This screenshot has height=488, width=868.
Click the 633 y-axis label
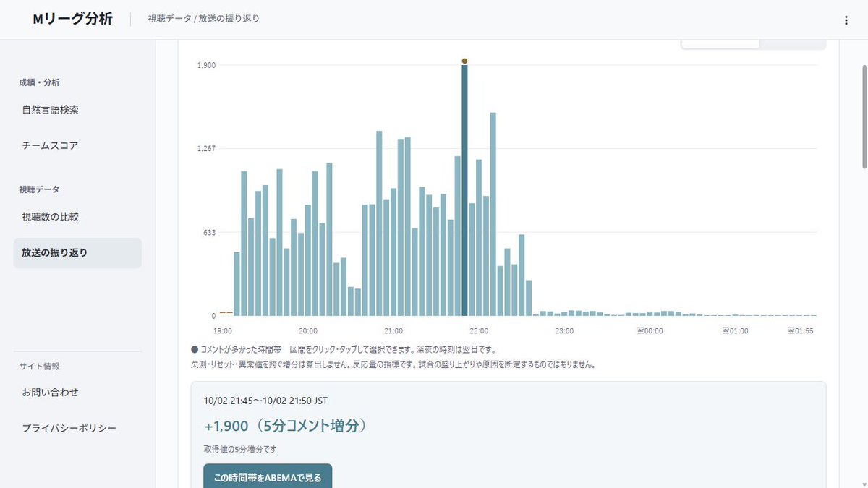click(x=209, y=233)
